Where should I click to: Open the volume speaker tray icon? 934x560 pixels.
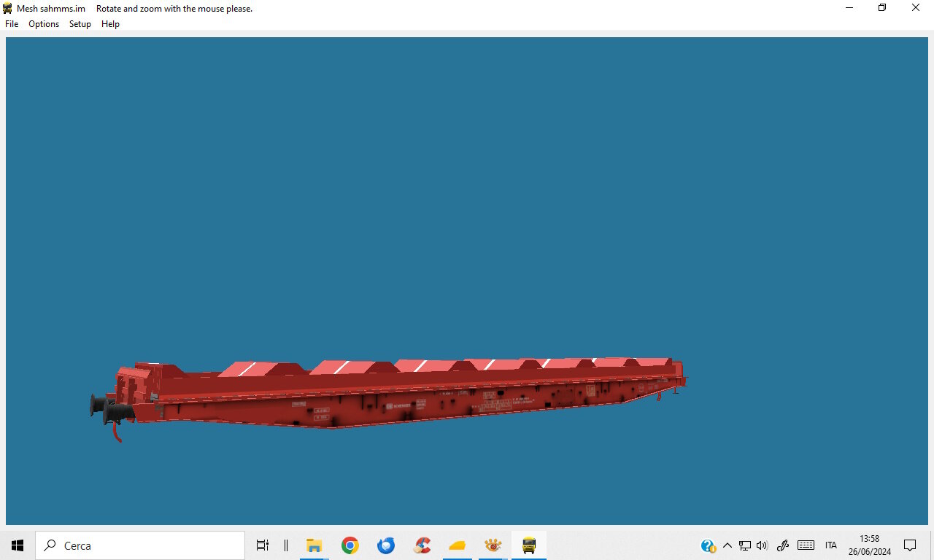[763, 545]
